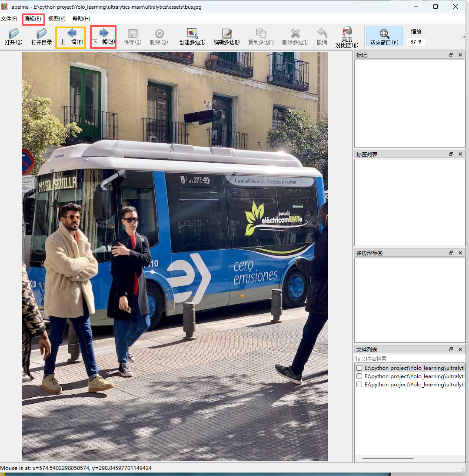Click the 删除 delete file icon
This screenshot has width=469, height=476.
tap(159, 37)
